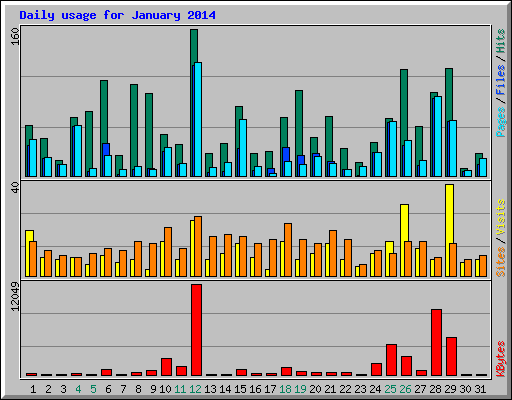
Task: Click the day 22 label on the x-axis
Action: [345, 389]
